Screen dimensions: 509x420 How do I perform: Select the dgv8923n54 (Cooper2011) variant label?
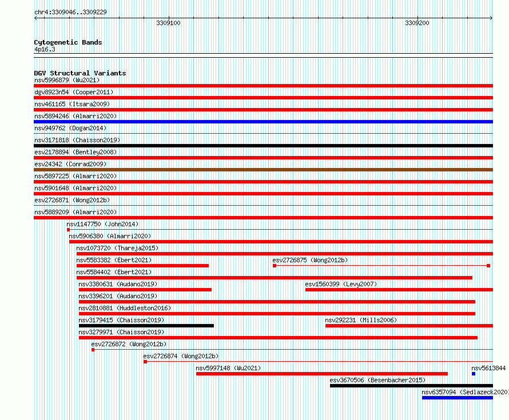[74, 92]
